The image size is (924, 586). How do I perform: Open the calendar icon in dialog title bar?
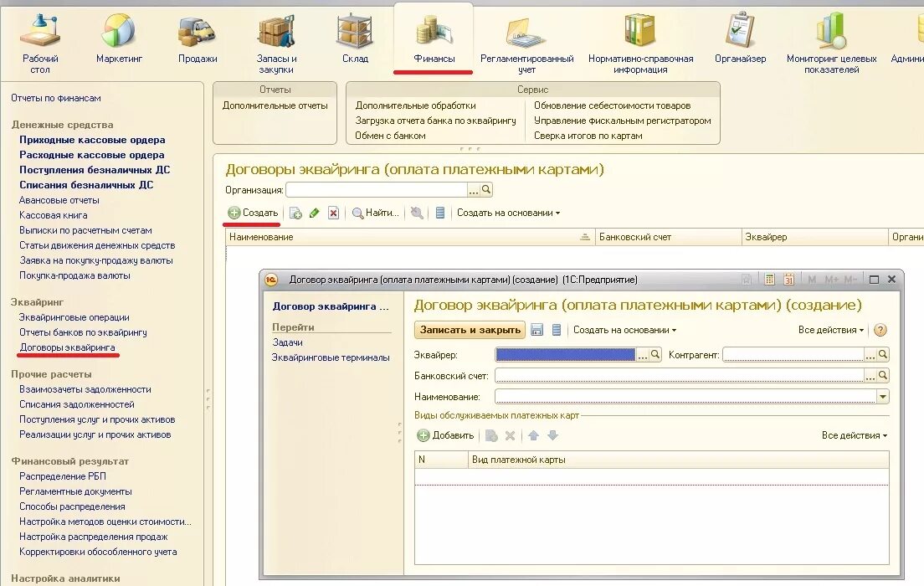pos(788,280)
